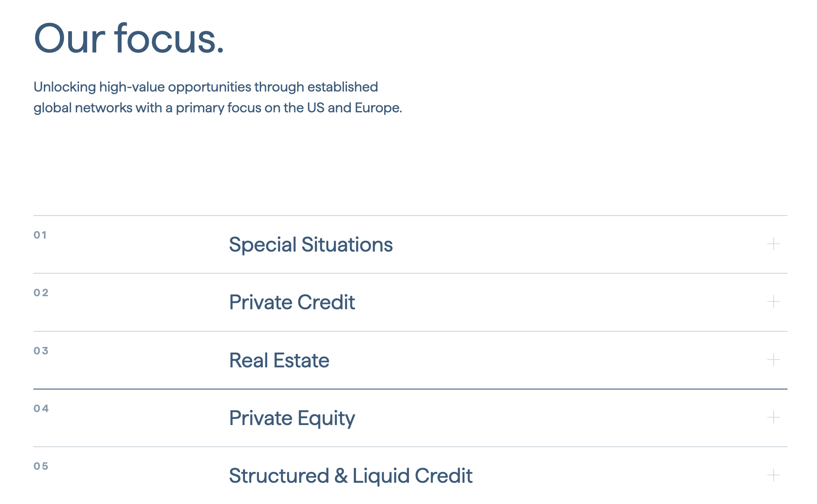Image resolution: width=817 pixels, height=504 pixels.
Task: Click the plus icon for Special Situations
Action: [773, 244]
